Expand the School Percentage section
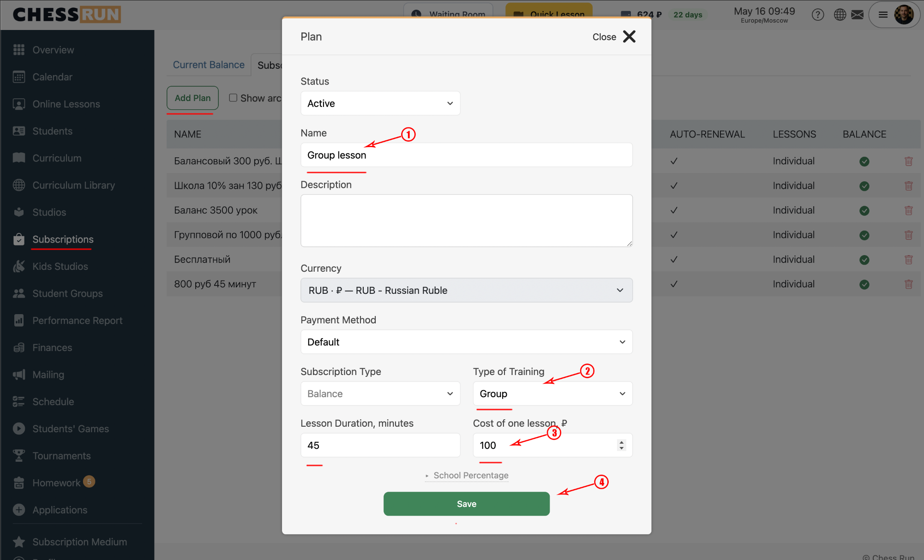Viewport: 924px width, 560px height. pyautogui.click(x=467, y=476)
